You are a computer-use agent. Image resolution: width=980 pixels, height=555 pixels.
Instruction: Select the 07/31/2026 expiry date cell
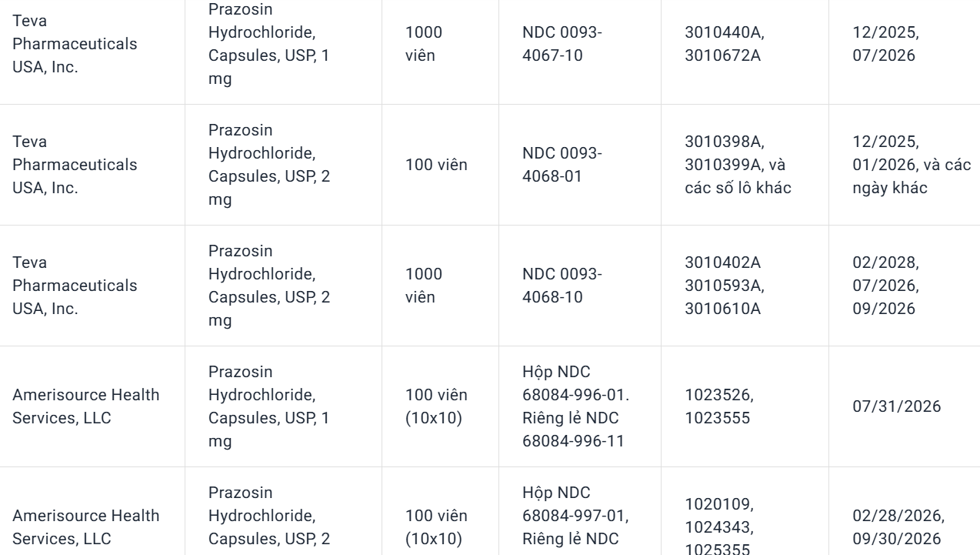click(896, 406)
